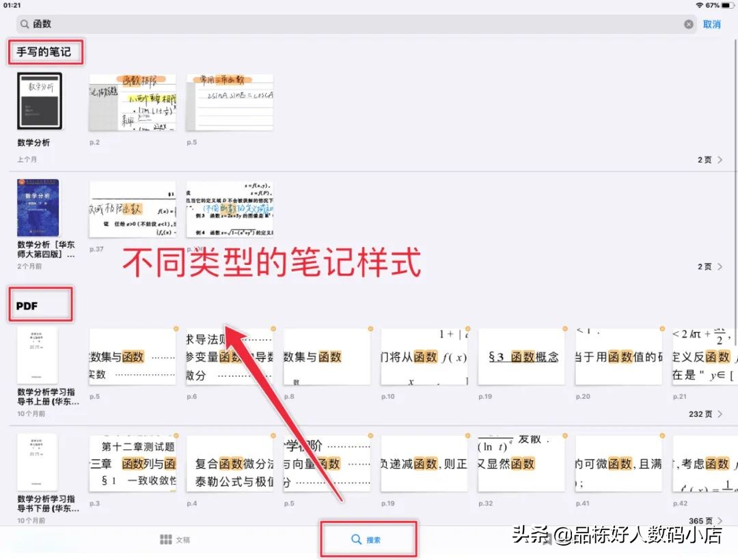Tap the 文稿 grid icon in bottom bar
Screen dimensions: 738x560
[x=166, y=539]
